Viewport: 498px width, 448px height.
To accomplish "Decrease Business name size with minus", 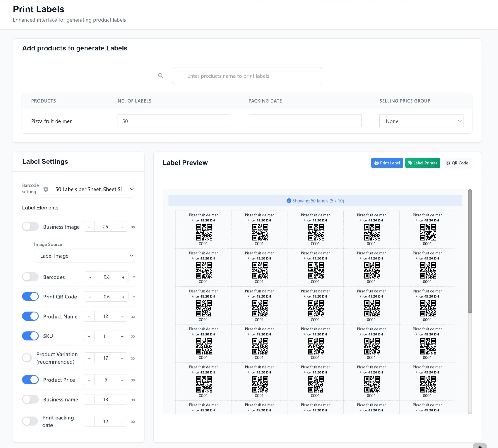I will [89, 400].
